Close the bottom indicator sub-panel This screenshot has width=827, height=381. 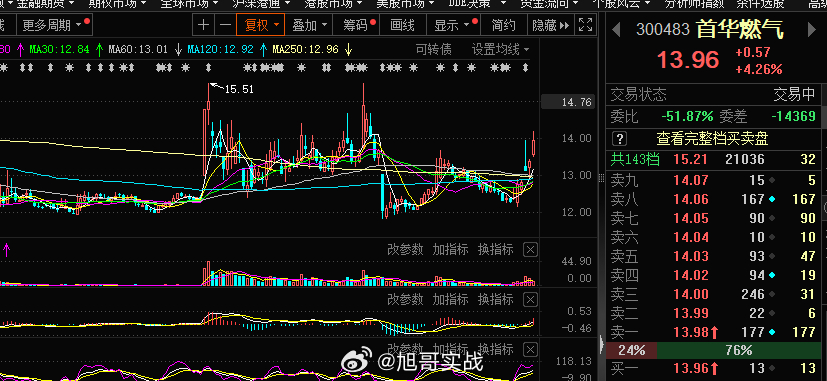click(x=531, y=349)
